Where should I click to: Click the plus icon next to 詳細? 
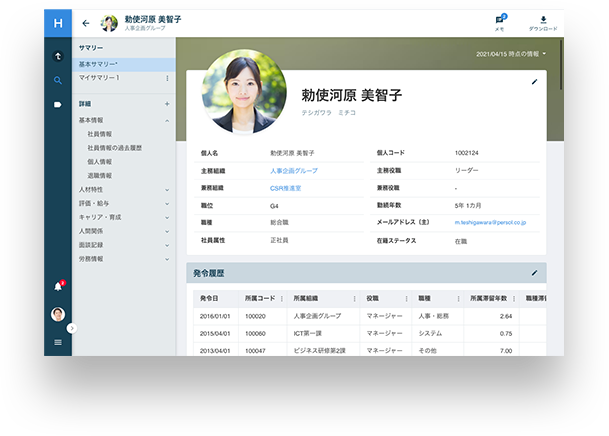167,104
